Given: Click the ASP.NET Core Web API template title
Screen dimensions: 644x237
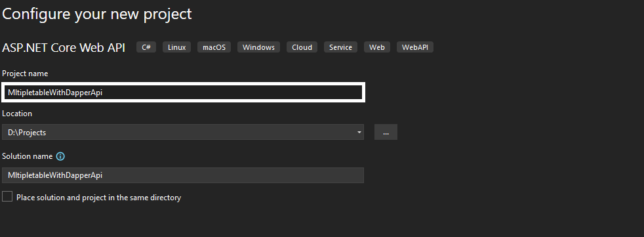Looking at the screenshot, I should click(x=63, y=47).
